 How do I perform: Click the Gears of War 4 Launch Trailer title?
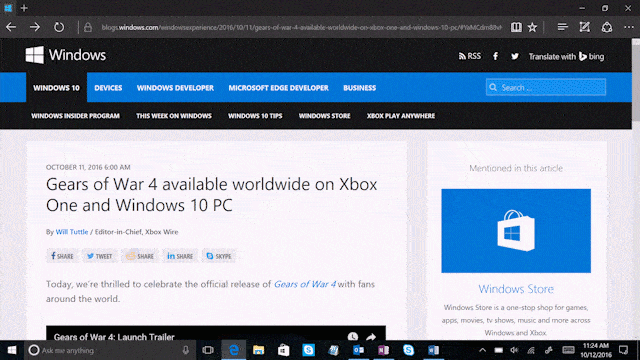tap(114, 337)
